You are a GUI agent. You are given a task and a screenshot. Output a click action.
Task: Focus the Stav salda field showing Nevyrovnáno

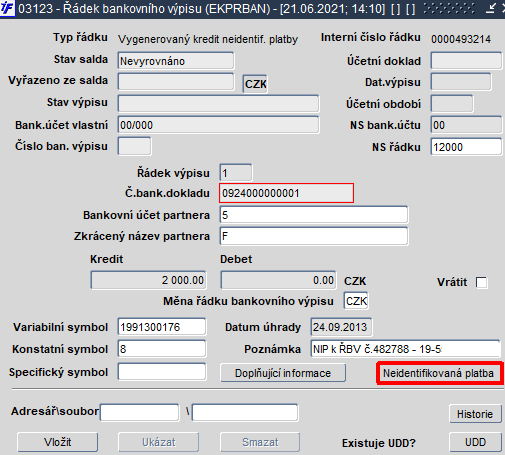176,61
